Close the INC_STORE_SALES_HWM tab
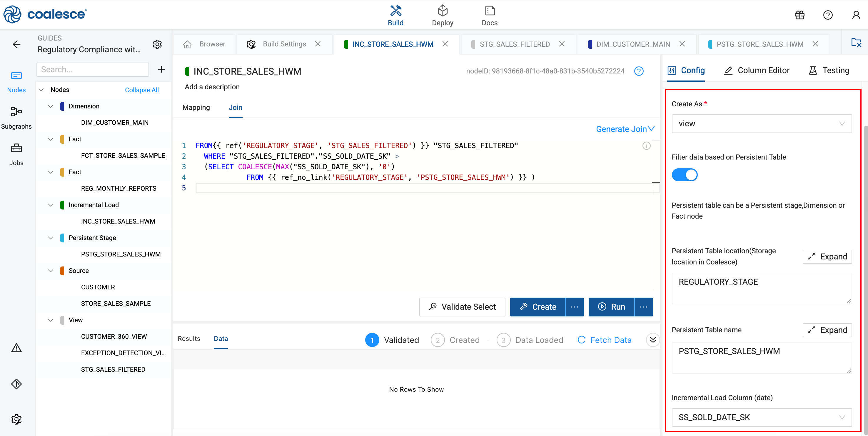This screenshot has height=436, width=868. 445,44
